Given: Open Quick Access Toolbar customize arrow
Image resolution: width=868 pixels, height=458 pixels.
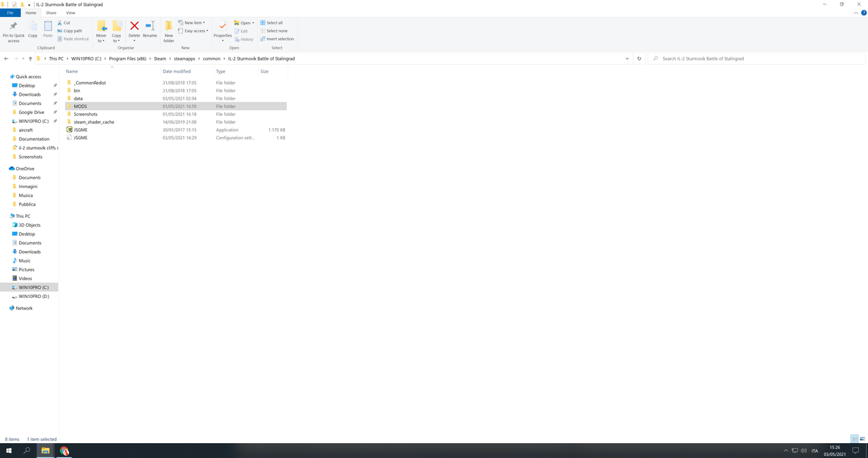Looking at the screenshot, I should 29,4.
